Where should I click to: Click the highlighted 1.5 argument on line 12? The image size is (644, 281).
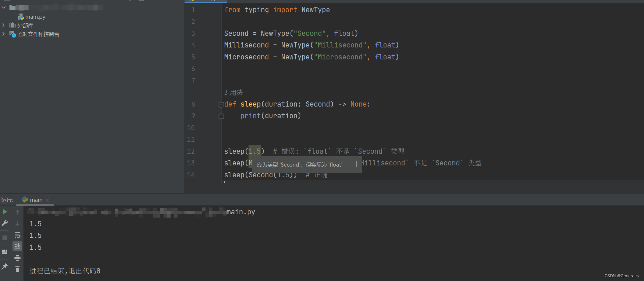point(255,151)
